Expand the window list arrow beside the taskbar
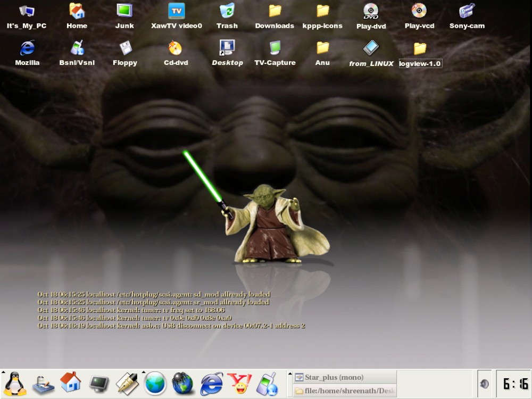The image size is (532, 399). (290, 373)
